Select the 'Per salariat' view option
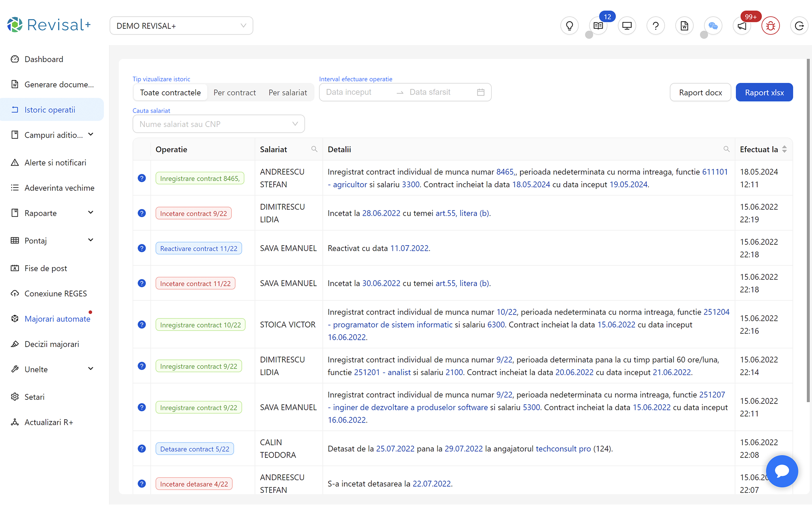812x509 pixels. [x=287, y=93]
